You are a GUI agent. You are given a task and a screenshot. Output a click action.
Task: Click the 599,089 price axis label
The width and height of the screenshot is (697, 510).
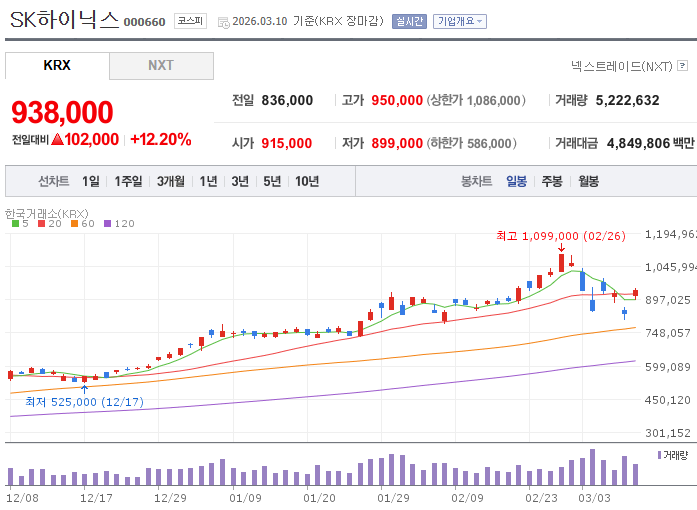click(668, 367)
